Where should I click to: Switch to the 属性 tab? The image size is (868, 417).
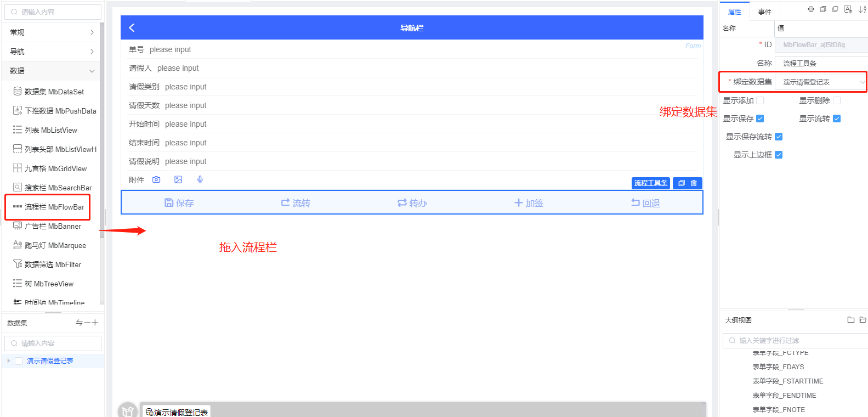click(734, 12)
